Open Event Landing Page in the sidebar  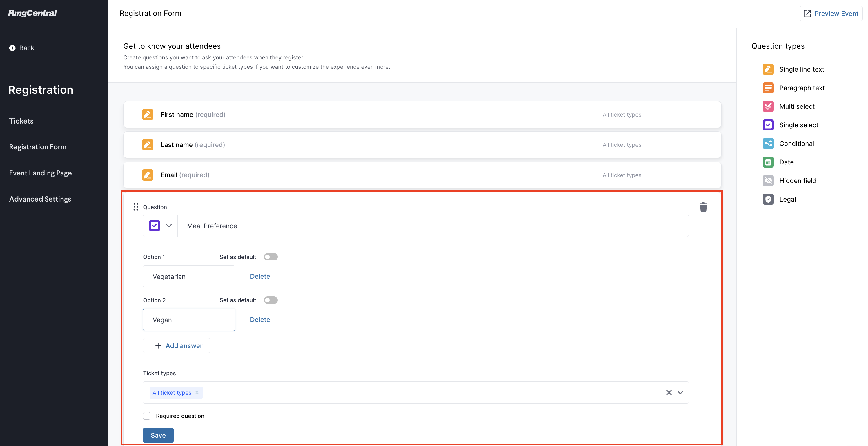click(40, 173)
